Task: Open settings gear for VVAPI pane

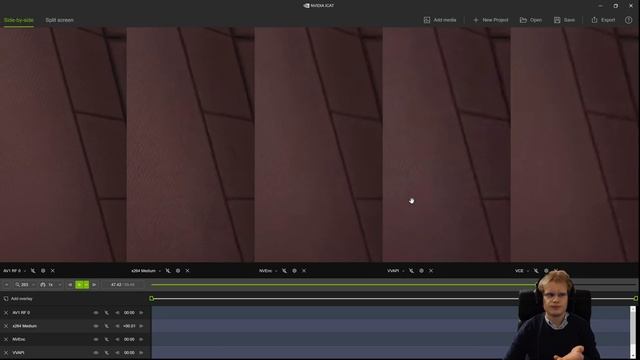Action: click(x=421, y=271)
